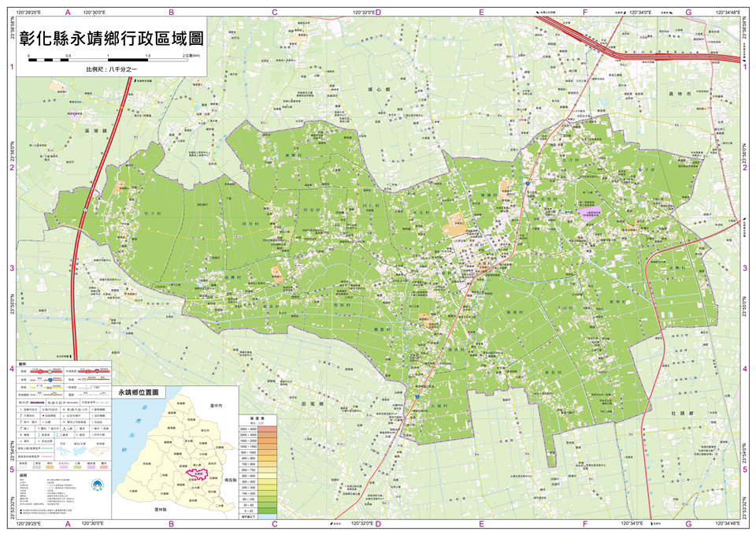Click the purple sports-field area near 光雲村
This screenshot has height=535, width=756.
click(x=590, y=212)
